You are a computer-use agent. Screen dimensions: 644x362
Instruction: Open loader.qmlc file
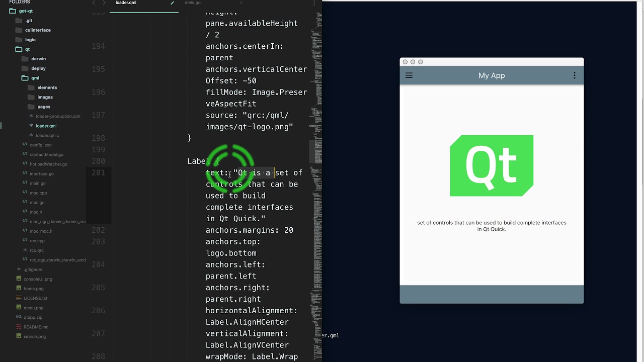pos(47,135)
